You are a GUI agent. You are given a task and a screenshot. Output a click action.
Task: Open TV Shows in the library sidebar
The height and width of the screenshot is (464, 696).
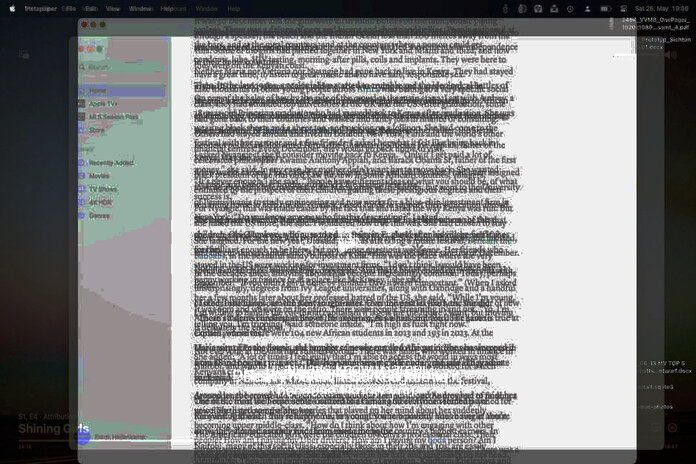coord(123,189)
